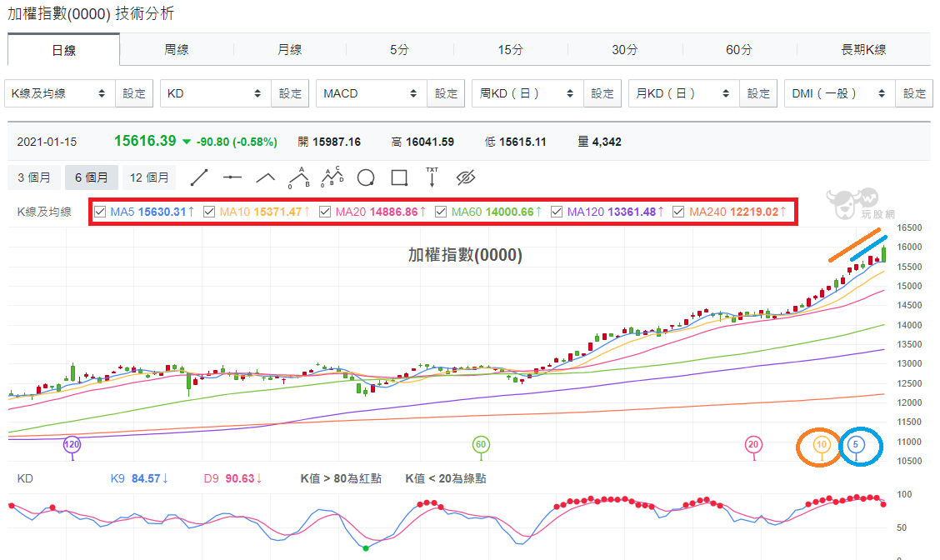Select the angle line drawing tool
Image resolution: width=940 pixels, height=560 pixels.
[x=265, y=177]
